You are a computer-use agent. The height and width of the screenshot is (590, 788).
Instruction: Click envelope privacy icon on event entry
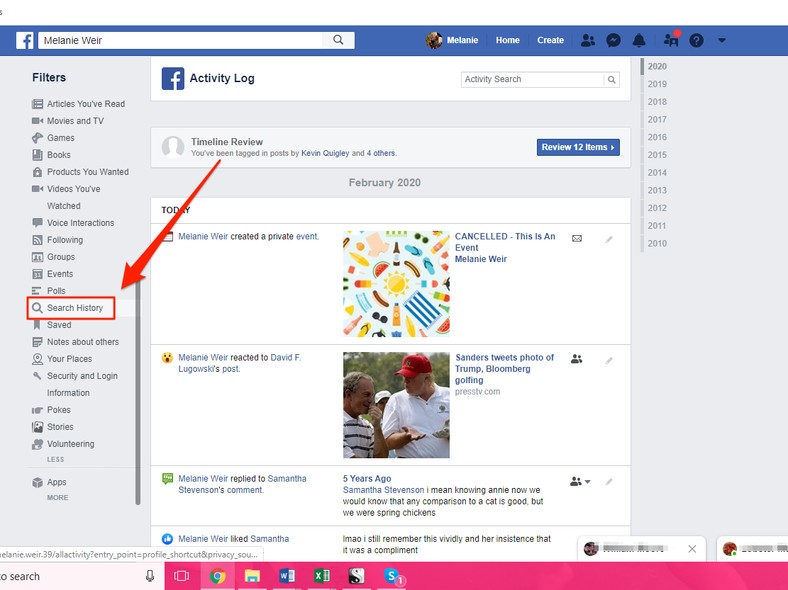pos(577,239)
